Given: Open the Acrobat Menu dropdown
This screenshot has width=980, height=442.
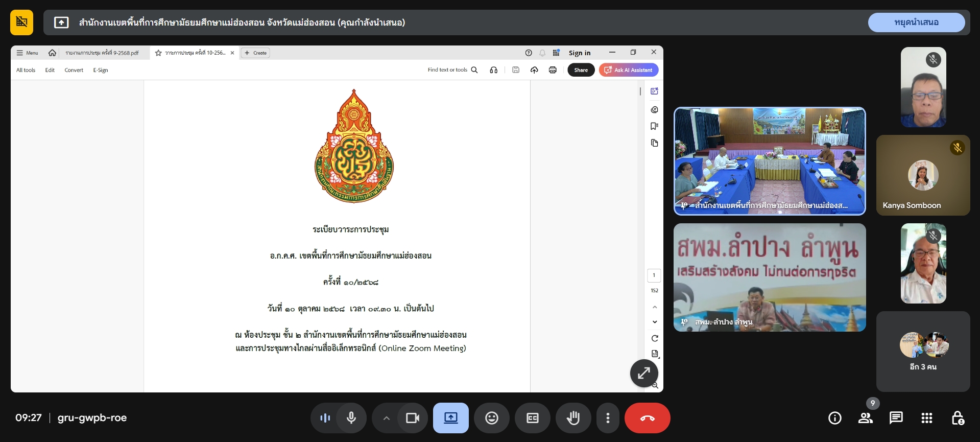Looking at the screenshot, I should 27,53.
